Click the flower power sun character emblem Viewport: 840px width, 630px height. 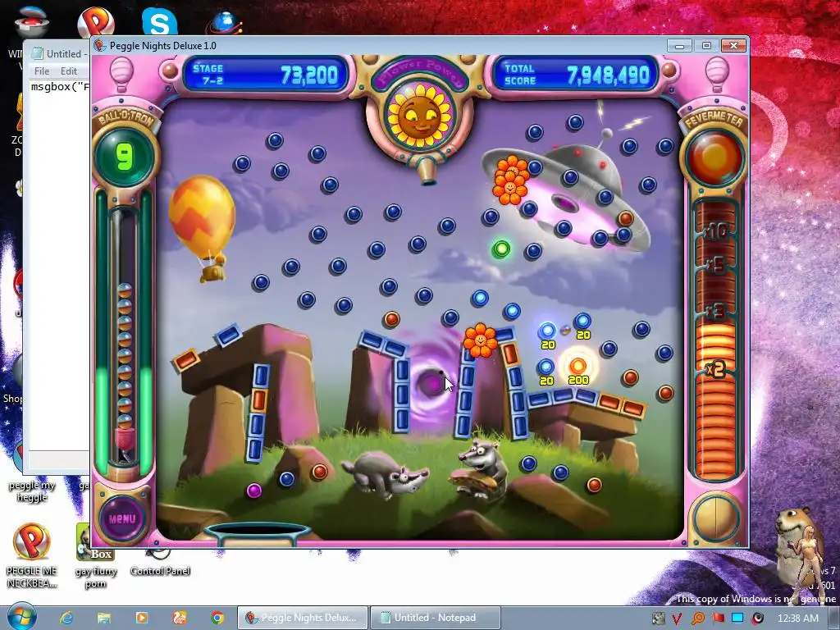421,116
